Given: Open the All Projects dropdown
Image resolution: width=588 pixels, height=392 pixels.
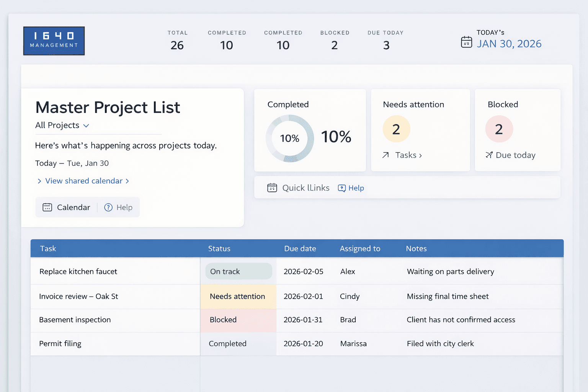Looking at the screenshot, I should 62,125.
